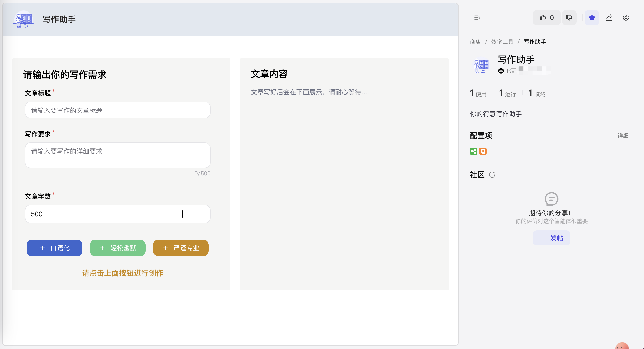Increase 文章字数 with plus stepper
The width and height of the screenshot is (644, 349).
[182, 214]
